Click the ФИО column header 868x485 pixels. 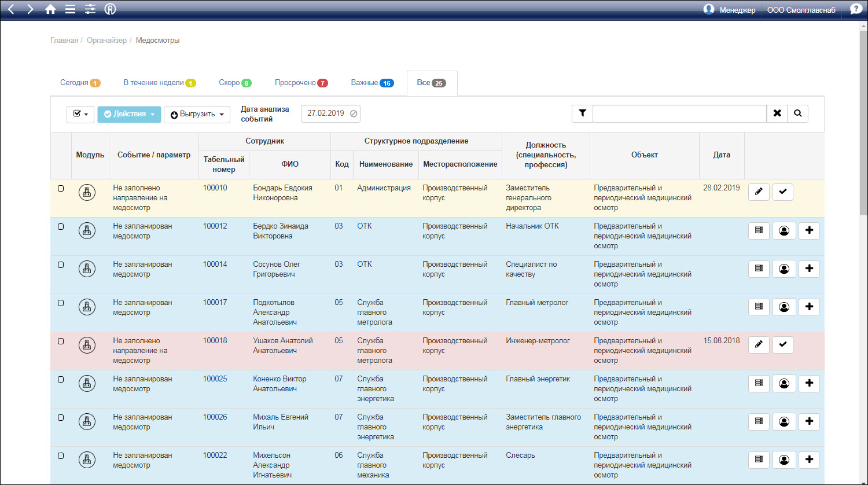click(x=290, y=164)
